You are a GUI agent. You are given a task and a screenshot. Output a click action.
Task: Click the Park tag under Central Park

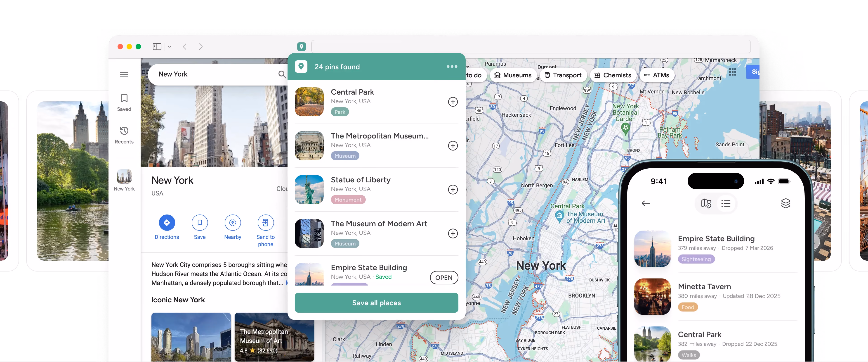[340, 112]
